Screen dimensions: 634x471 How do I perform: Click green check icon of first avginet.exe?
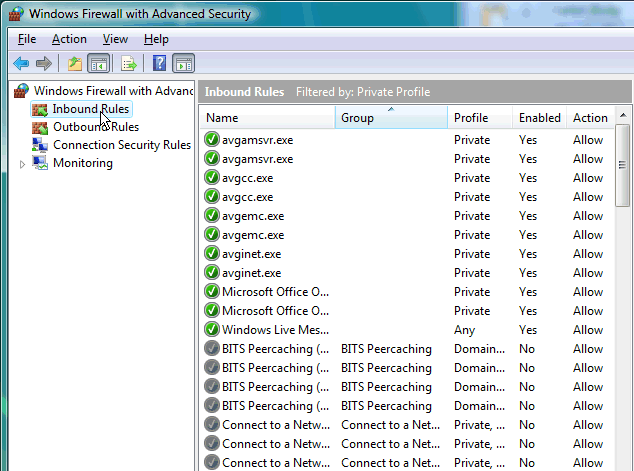212,253
